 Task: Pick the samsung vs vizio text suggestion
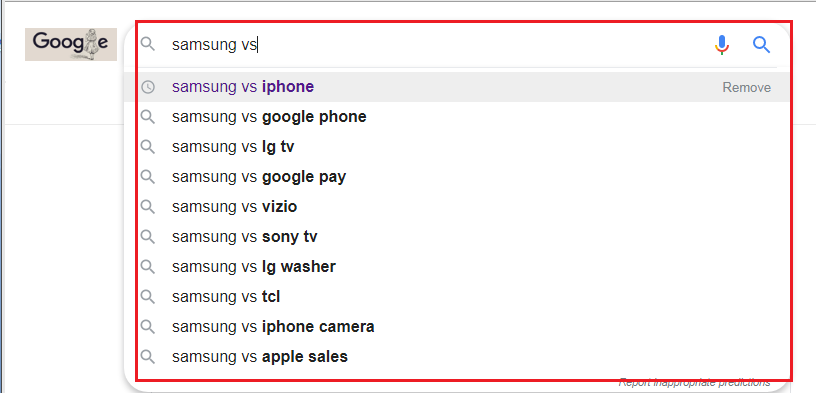(x=234, y=207)
